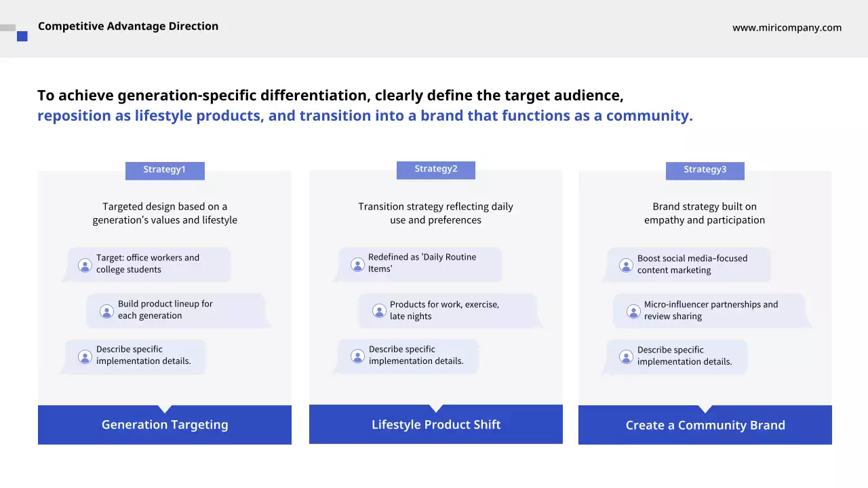Click the person icon in Strategy3's 'Describe specific' bubble
Image resolution: width=868 pixels, height=488 pixels.
[626, 357]
